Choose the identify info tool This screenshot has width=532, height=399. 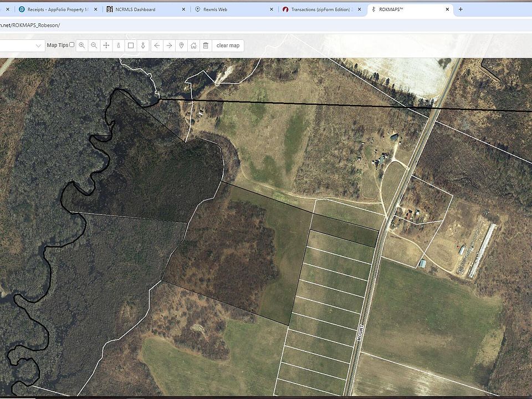pyautogui.click(x=119, y=45)
